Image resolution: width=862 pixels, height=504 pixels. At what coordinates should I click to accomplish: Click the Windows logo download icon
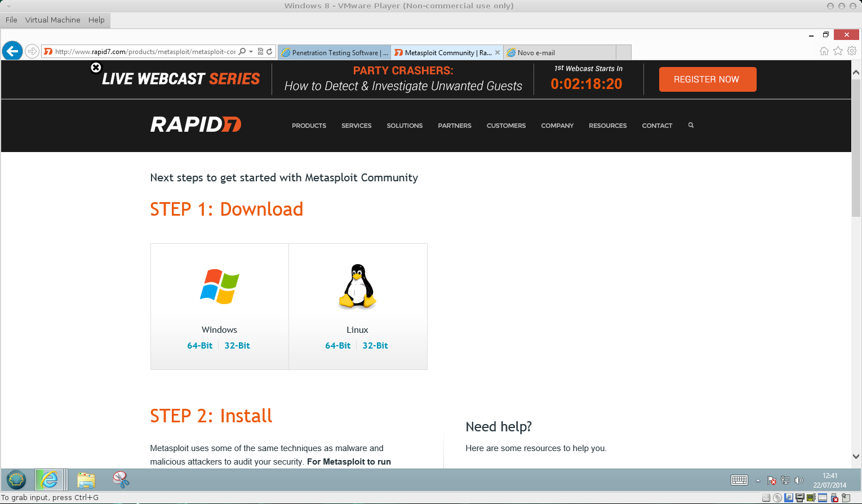pyautogui.click(x=220, y=287)
